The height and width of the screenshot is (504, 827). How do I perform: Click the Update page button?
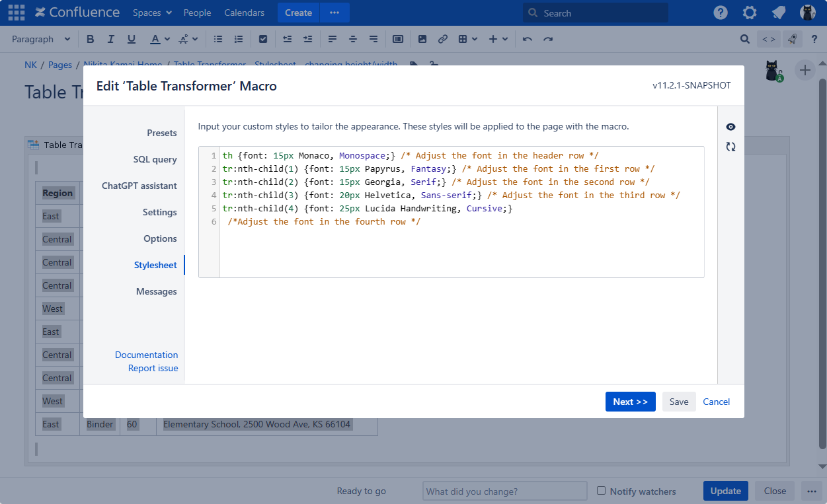click(725, 491)
